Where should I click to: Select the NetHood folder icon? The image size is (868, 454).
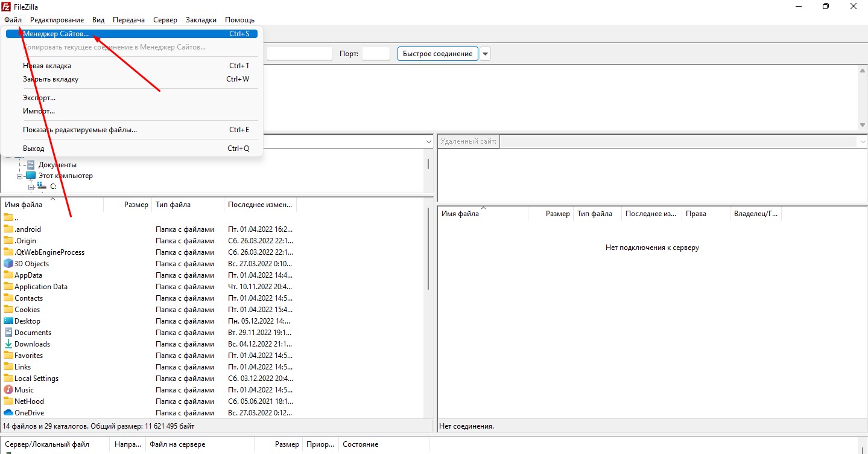click(x=8, y=401)
